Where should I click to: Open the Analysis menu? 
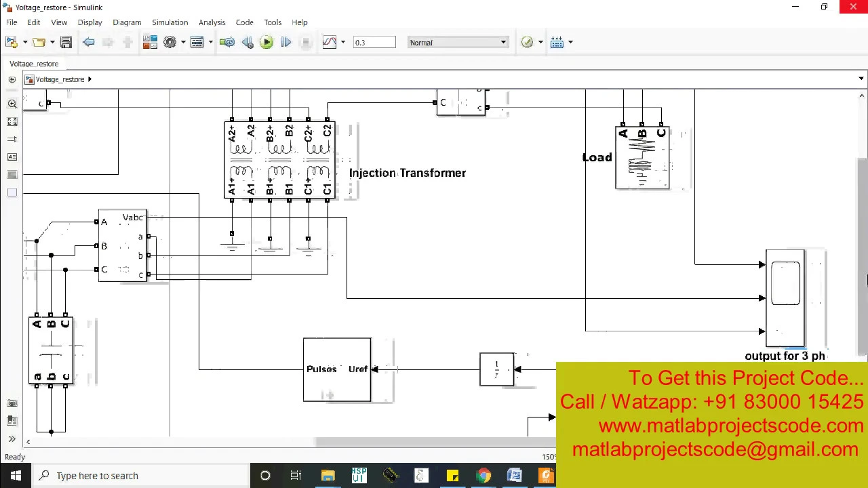point(212,22)
